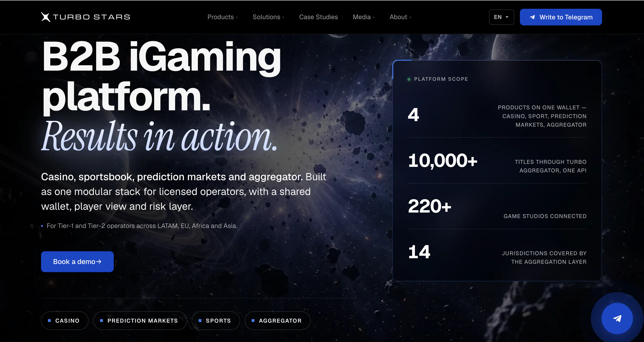Viewport: 644px width, 342px height.
Task: Select the CASINO tag pill
Action: click(65, 321)
